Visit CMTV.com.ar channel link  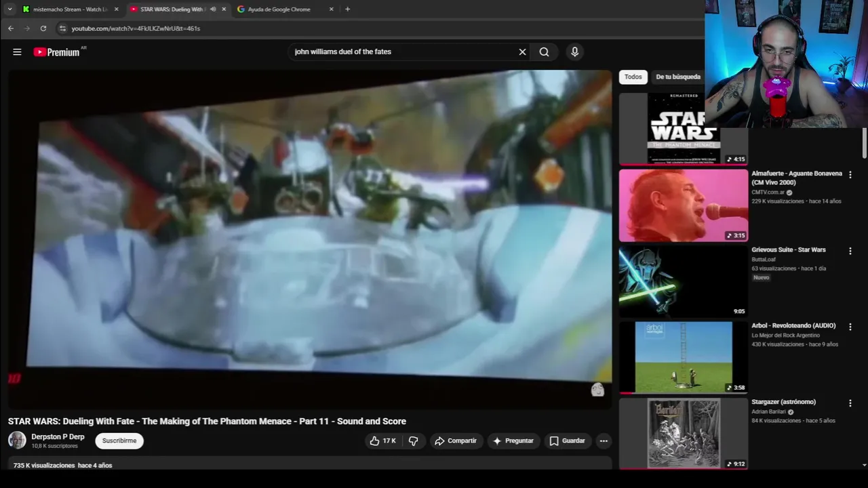[x=768, y=192]
